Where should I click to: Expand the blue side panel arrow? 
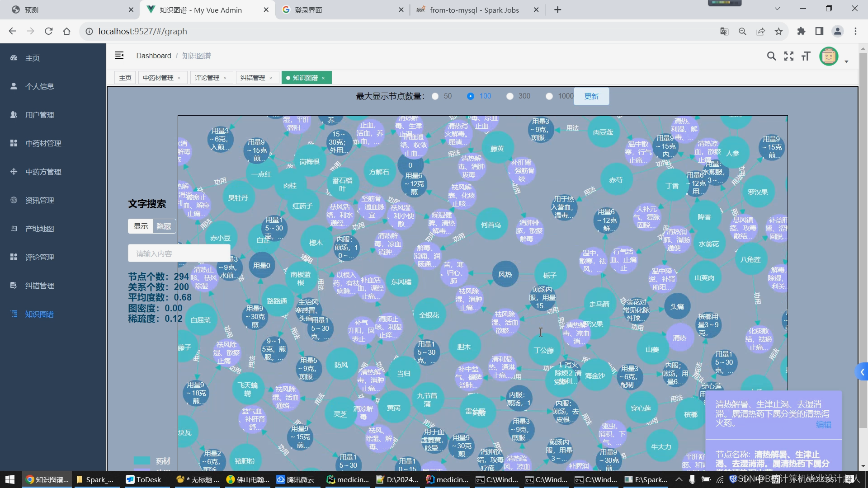pos(862,372)
